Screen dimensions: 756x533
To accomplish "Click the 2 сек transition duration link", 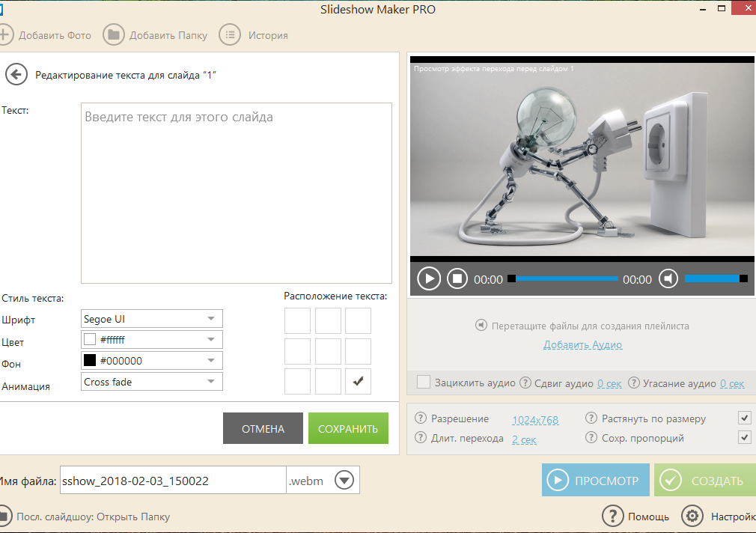I will pos(524,439).
